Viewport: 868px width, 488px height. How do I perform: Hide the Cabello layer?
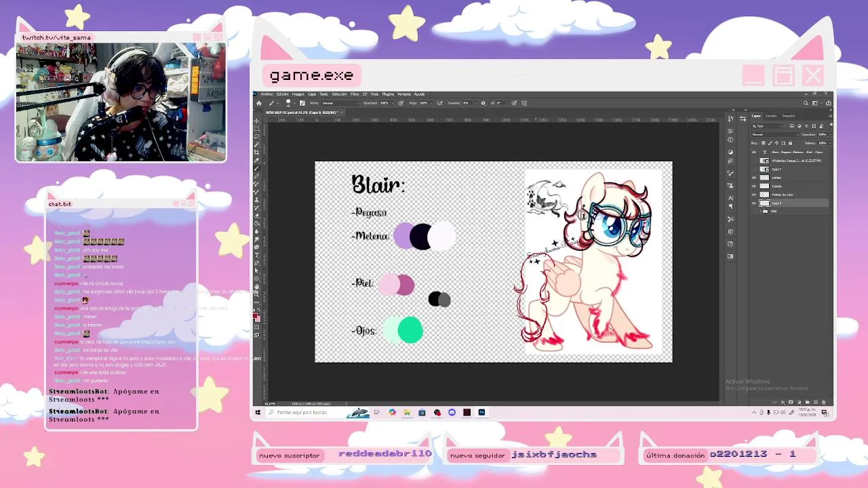[754, 186]
